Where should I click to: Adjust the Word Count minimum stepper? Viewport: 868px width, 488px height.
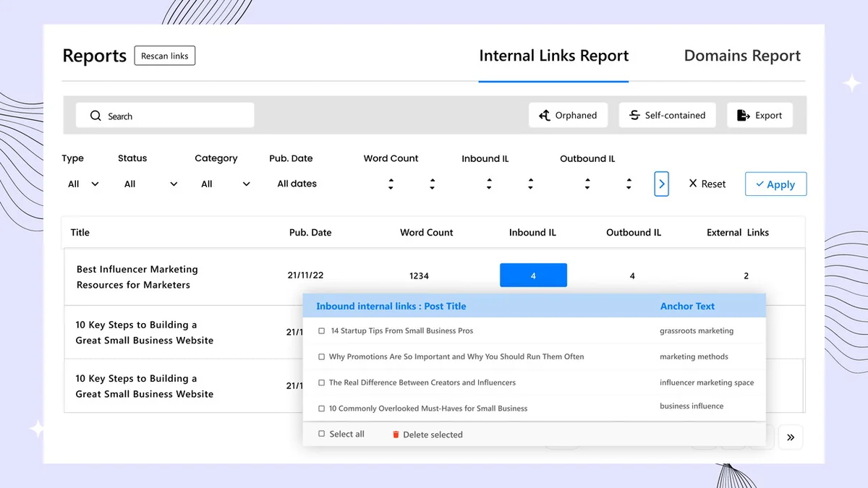tap(391, 184)
